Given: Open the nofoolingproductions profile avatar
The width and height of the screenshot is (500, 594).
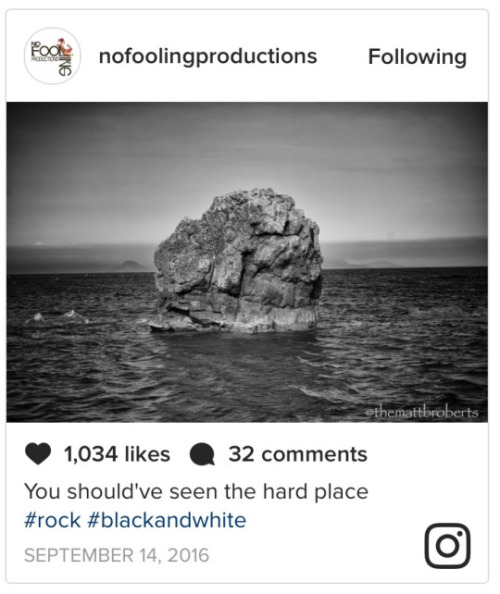Looking at the screenshot, I should coord(52,56).
